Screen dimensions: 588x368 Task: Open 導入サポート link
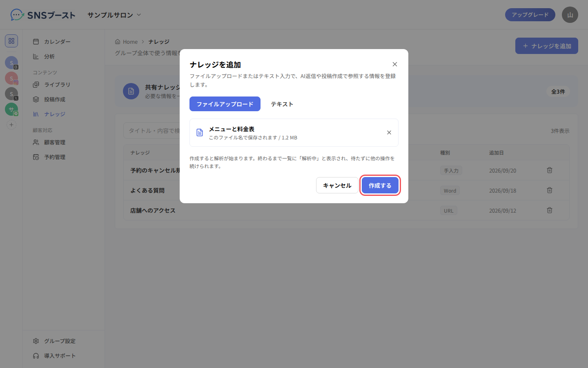pyautogui.click(x=64, y=356)
